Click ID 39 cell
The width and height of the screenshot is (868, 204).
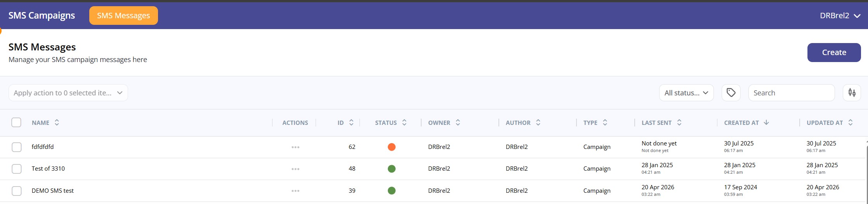(352, 190)
